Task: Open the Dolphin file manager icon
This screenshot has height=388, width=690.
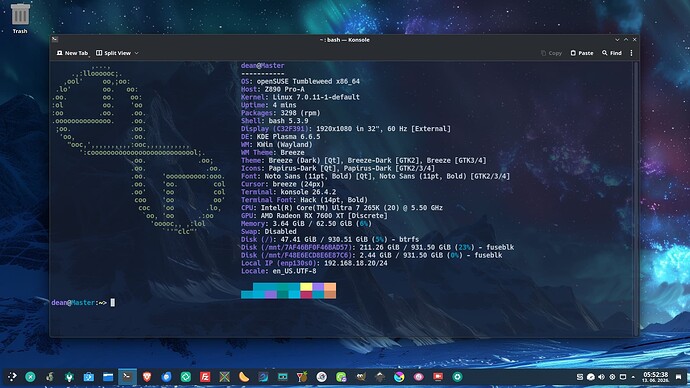Action: pos(108,377)
